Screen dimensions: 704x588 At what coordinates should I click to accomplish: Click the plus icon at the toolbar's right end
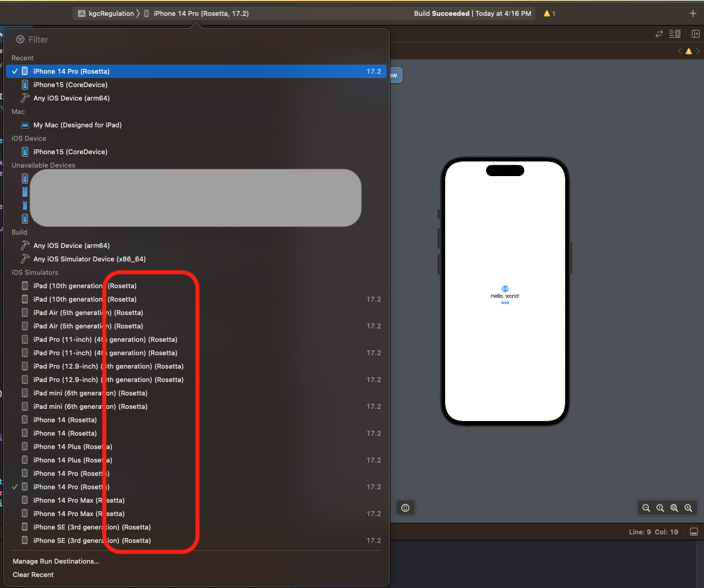[693, 13]
